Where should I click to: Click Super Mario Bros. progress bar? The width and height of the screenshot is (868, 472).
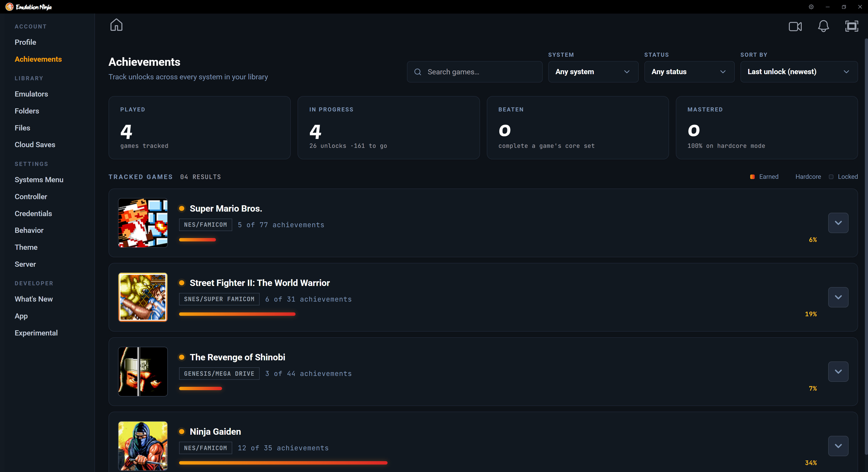click(197, 240)
